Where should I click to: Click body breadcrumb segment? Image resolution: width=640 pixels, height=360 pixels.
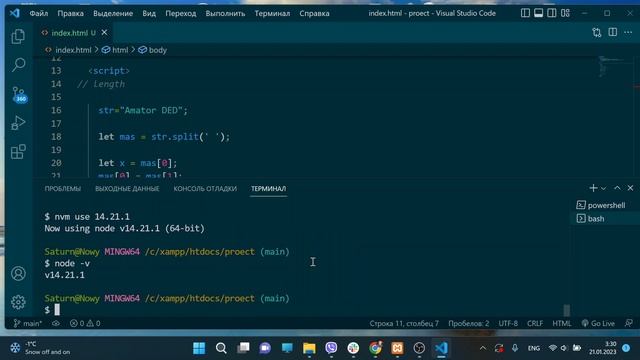coord(158,50)
